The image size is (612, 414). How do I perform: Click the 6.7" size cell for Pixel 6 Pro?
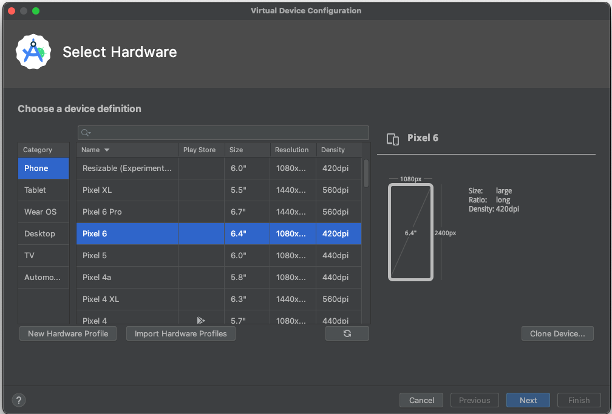tap(247, 212)
